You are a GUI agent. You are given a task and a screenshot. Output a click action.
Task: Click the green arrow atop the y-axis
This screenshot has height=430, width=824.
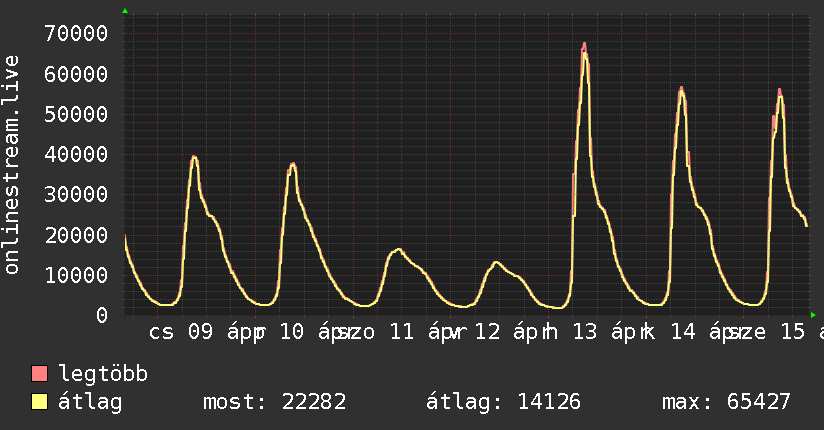125,11
